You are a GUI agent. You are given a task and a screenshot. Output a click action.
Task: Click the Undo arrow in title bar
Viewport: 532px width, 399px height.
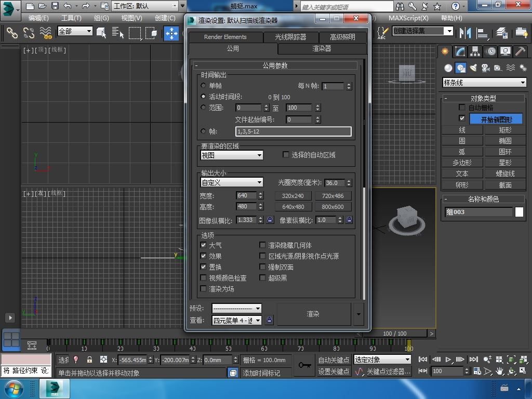[x=68, y=6]
